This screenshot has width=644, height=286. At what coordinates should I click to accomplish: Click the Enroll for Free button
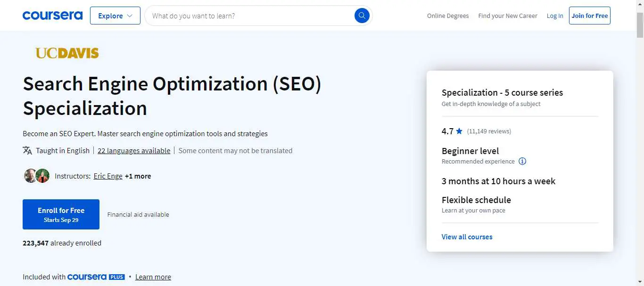[61, 214]
